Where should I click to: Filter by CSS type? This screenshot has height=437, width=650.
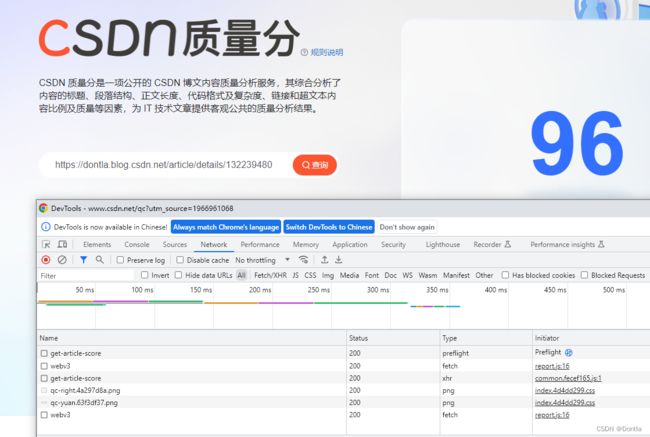pyautogui.click(x=310, y=275)
